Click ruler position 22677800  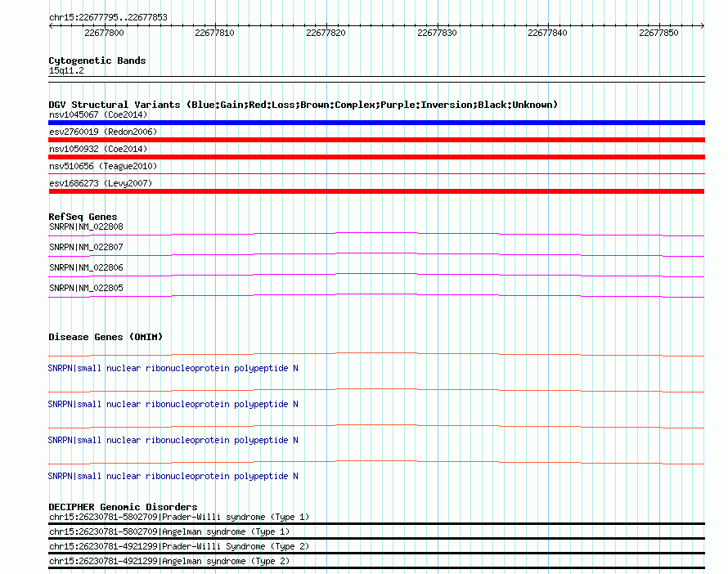click(104, 33)
